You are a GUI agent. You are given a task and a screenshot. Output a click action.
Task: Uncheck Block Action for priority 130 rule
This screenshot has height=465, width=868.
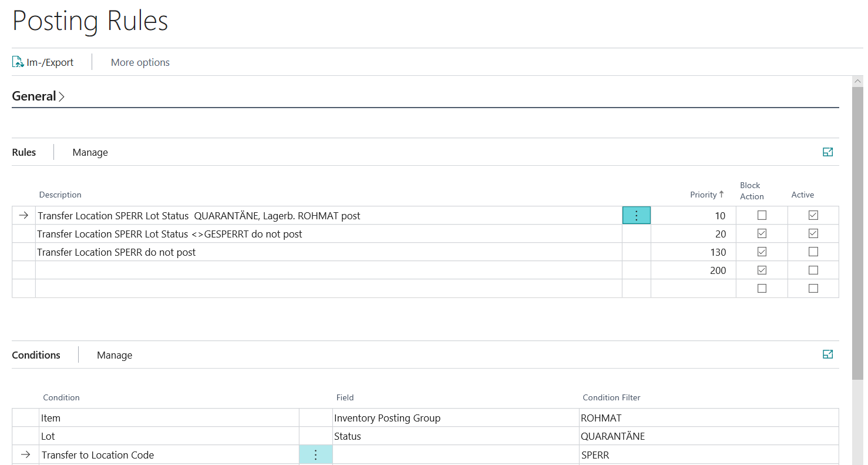(762, 252)
